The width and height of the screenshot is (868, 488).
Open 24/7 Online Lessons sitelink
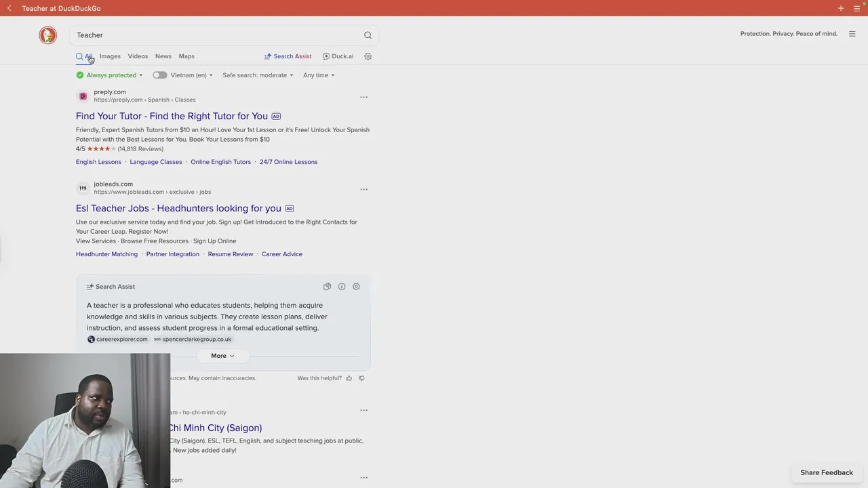coord(288,162)
